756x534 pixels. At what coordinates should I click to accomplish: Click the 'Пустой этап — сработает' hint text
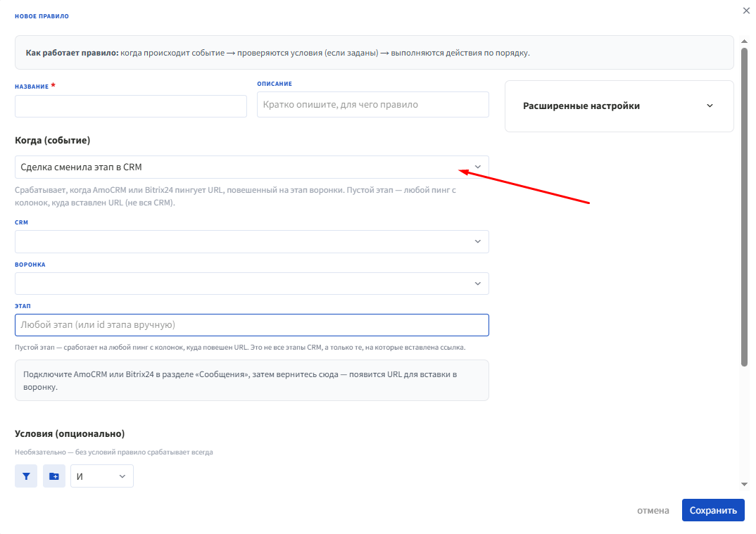(x=240, y=347)
